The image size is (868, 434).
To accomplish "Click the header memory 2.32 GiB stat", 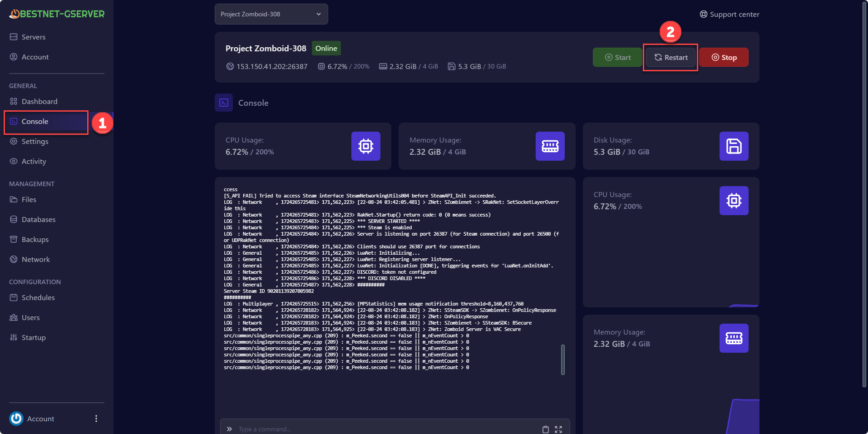I will click(409, 66).
